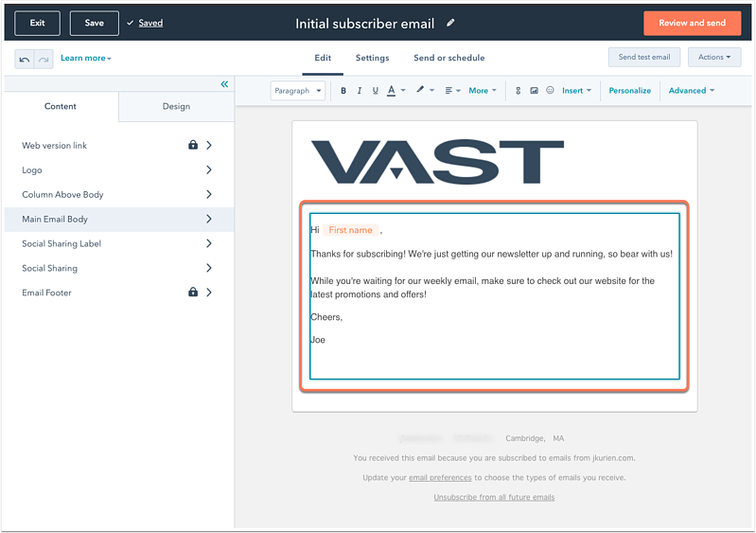Click the 'Thanks for subscribing!' paragraph
Screen dimensions: 756x533
point(491,254)
